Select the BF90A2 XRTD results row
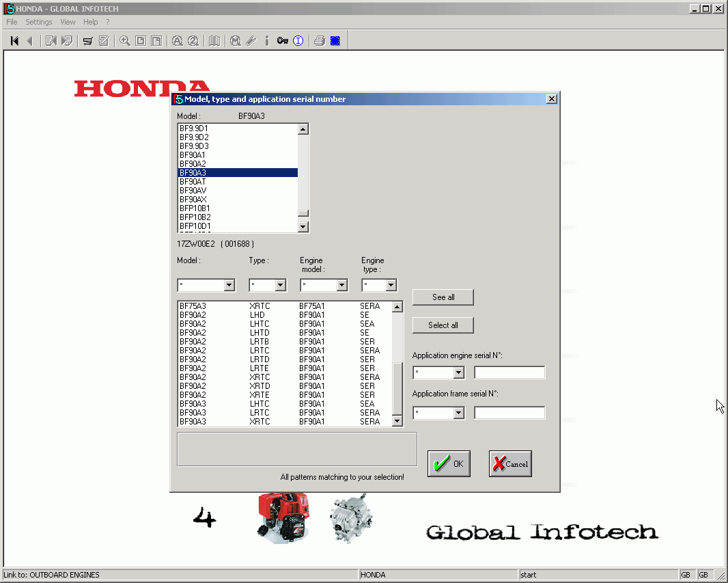This screenshot has width=728, height=583. [285, 386]
